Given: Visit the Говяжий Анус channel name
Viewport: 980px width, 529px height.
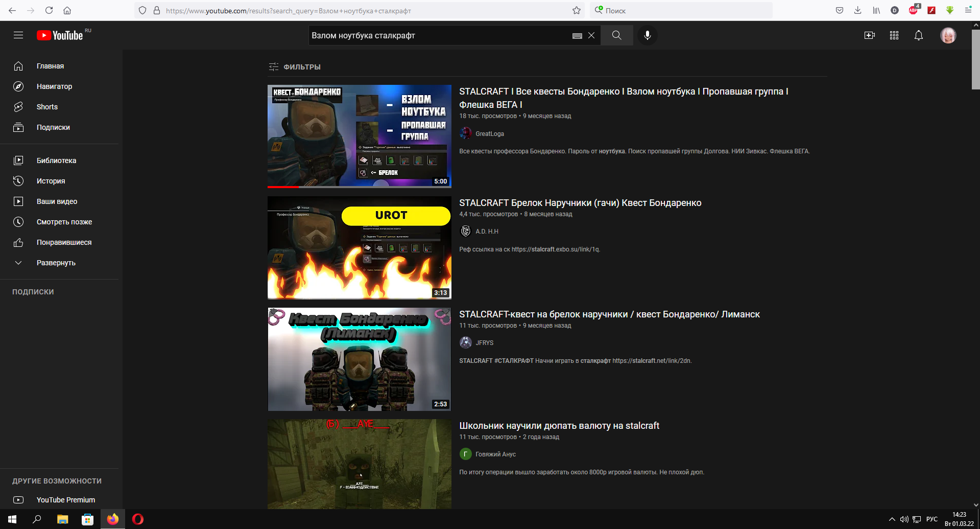Looking at the screenshot, I should 495,454.
